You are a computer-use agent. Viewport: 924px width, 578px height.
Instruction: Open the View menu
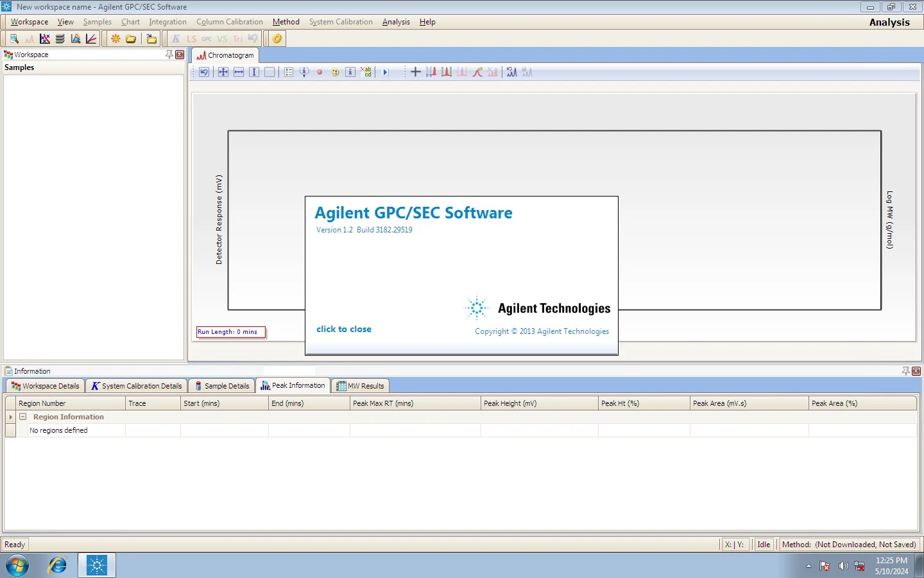(65, 22)
